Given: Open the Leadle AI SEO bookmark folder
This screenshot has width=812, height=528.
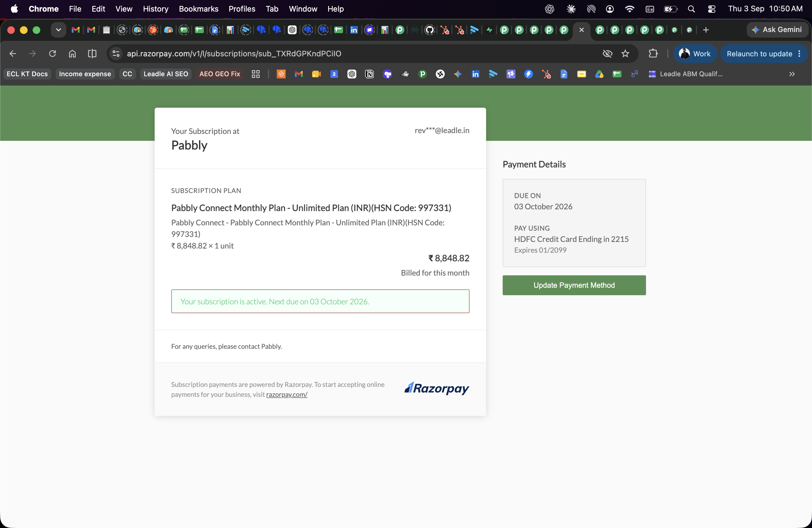Looking at the screenshot, I should (166, 74).
